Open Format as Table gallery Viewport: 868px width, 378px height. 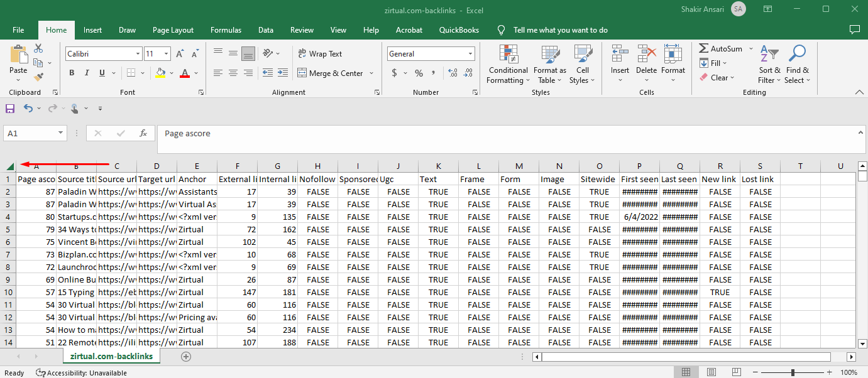pos(550,64)
